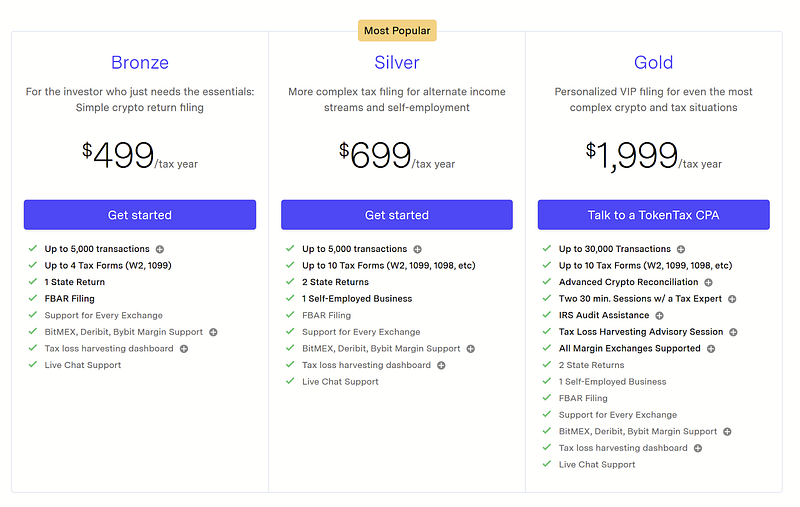Expand IRS Audit Assistance plus icon

(x=659, y=316)
